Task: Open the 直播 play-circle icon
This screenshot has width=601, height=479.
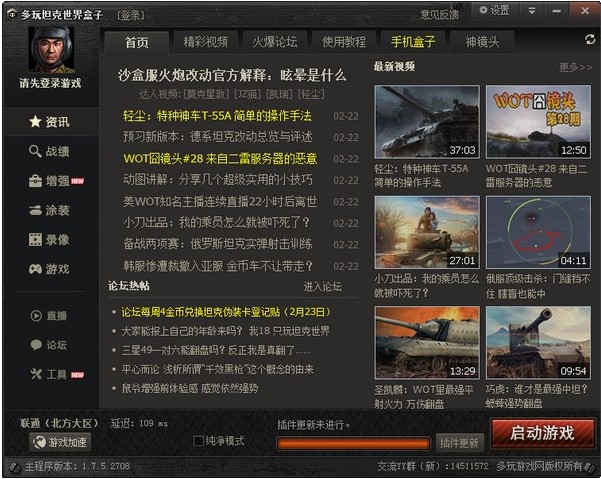Action: [x=36, y=315]
